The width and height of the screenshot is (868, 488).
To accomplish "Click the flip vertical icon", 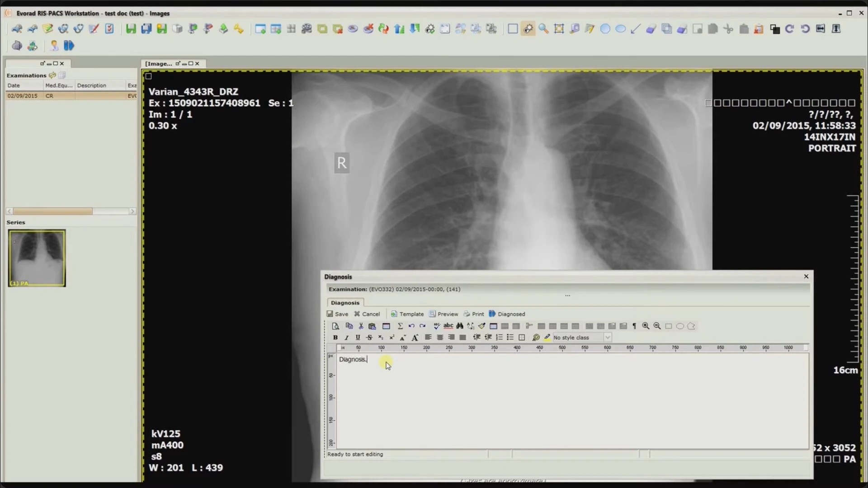I will click(x=836, y=29).
